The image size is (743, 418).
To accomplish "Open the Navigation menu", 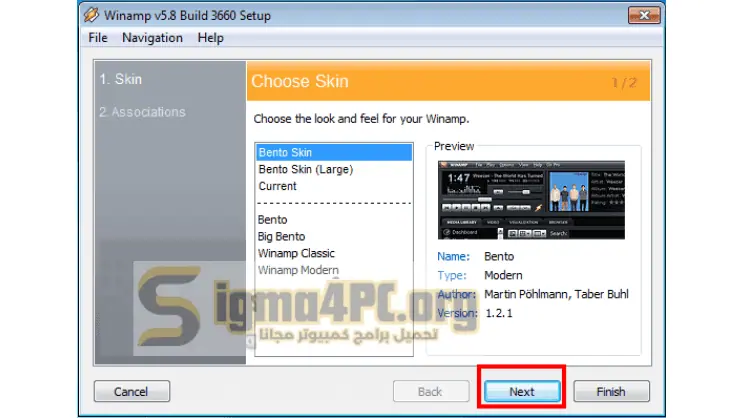I will [152, 38].
